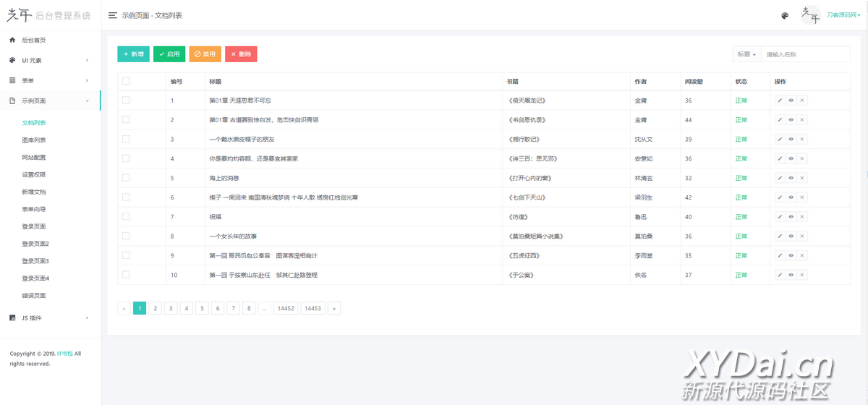Image resolution: width=868 pixels, height=405 pixels.
Task: View row 1 with the eye icon
Action: click(x=791, y=100)
